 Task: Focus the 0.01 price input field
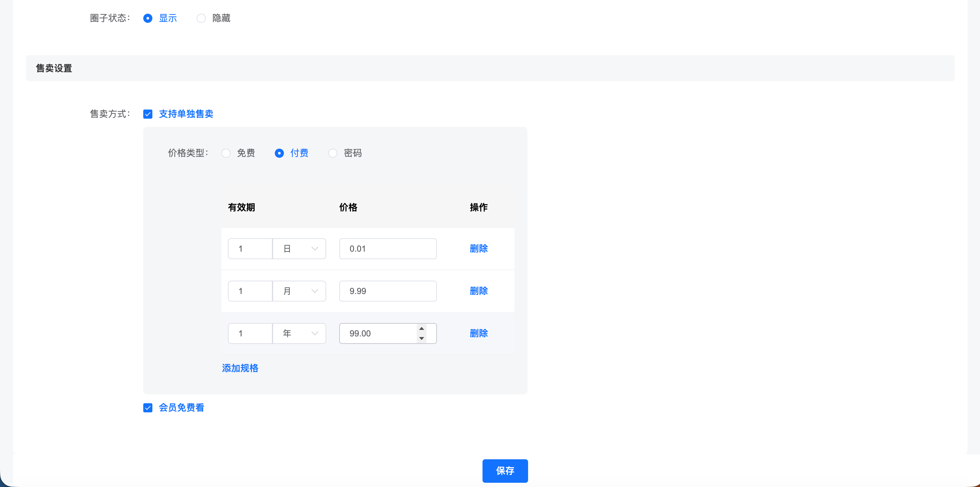point(388,249)
